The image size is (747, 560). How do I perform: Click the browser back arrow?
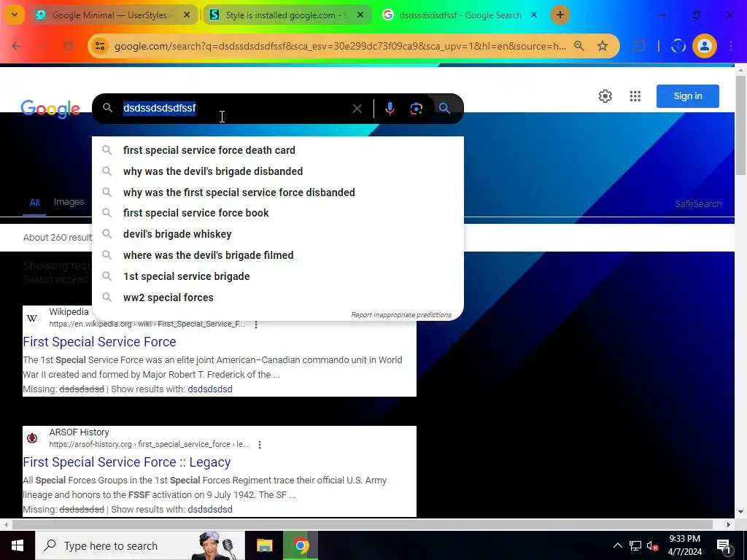click(x=16, y=46)
